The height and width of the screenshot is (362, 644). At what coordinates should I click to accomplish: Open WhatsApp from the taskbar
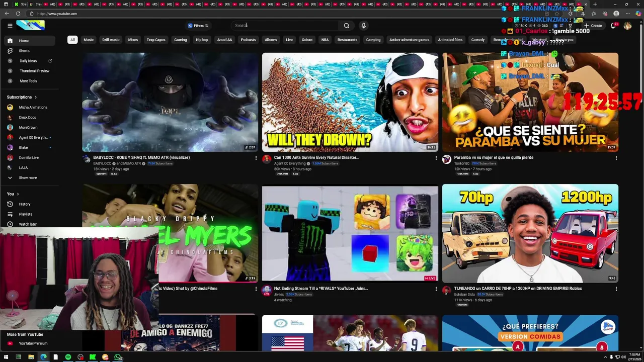(x=118, y=357)
